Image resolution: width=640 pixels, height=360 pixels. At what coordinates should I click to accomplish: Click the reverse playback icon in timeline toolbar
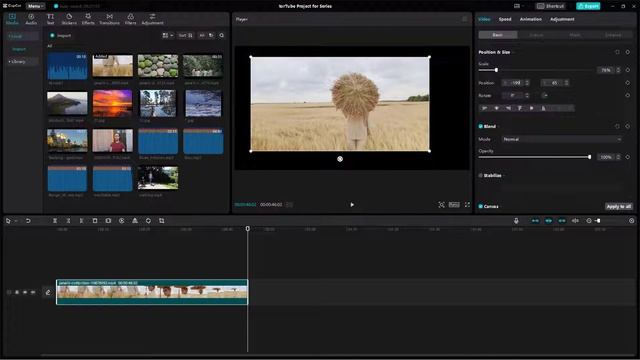coord(122,221)
